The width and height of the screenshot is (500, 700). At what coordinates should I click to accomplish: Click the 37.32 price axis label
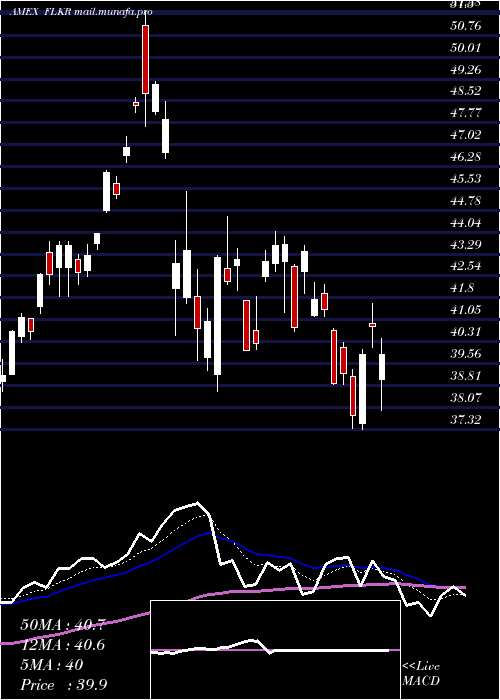coord(466,419)
